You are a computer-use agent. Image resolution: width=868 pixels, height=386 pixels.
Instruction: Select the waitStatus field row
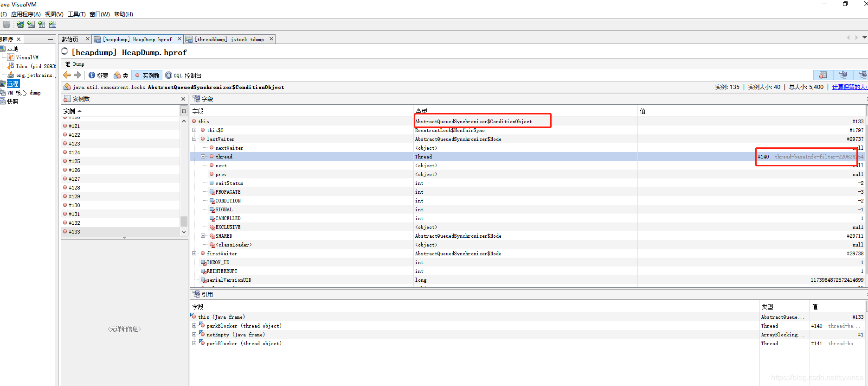click(528, 183)
